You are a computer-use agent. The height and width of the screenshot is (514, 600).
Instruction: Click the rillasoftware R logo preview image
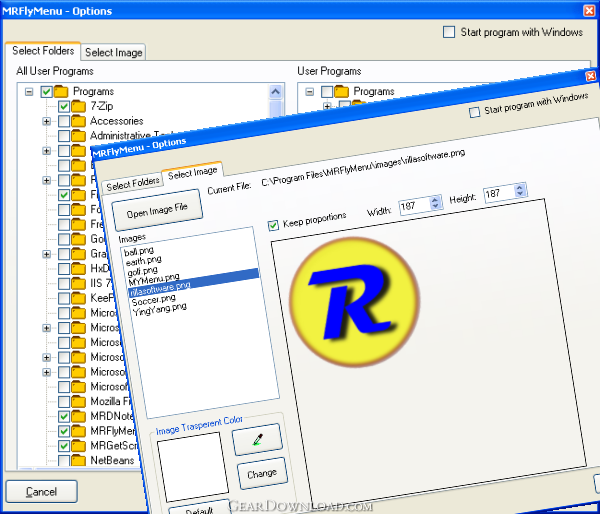(354, 302)
